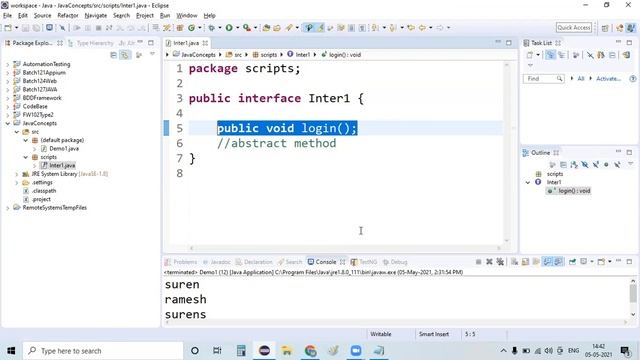Click the Open Type toolbar icon
640x360 pixels.
tap(266, 28)
